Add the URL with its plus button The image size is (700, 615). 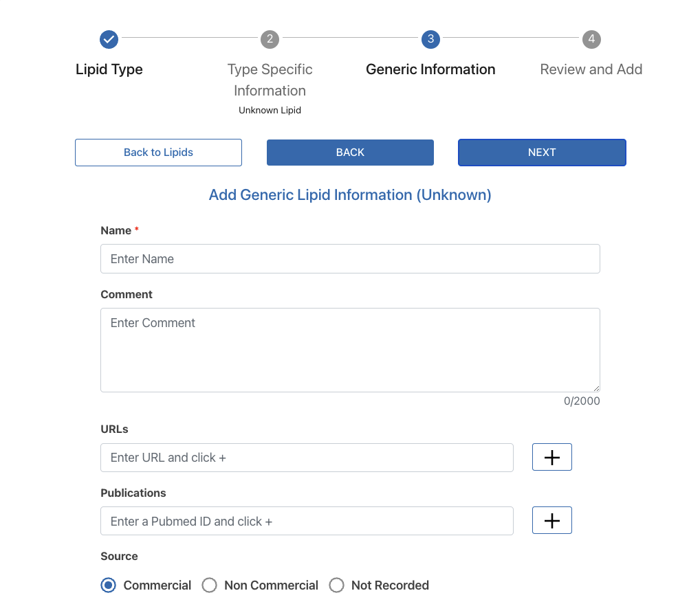pyautogui.click(x=551, y=458)
